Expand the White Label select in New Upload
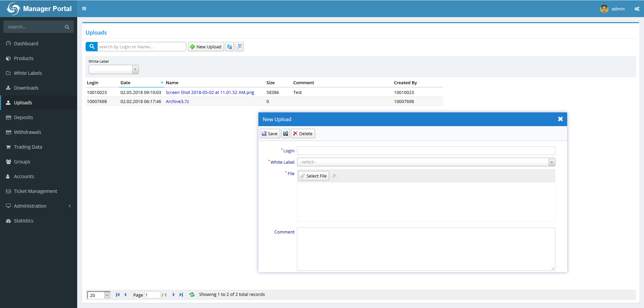Viewport: 644px width, 308px height. (x=551, y=162)
